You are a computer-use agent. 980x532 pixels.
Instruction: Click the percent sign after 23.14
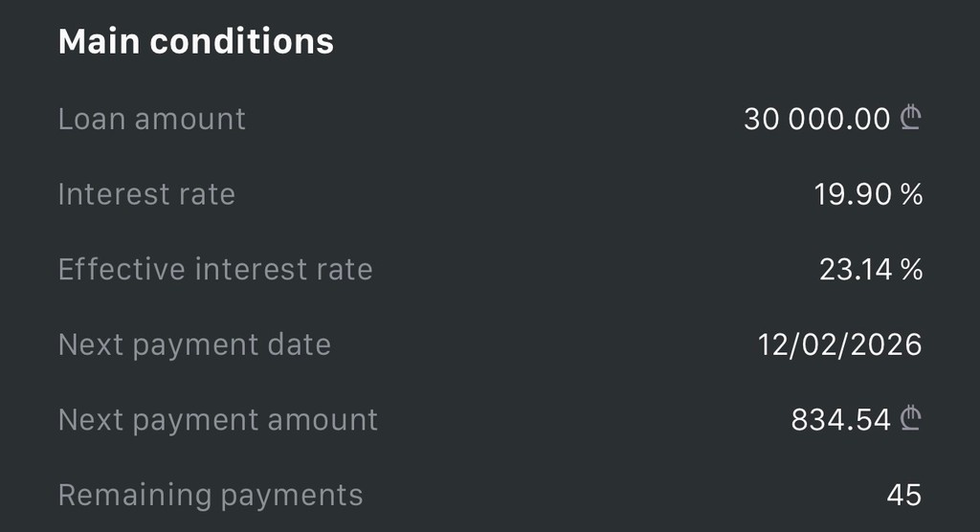tap(911, 270)
